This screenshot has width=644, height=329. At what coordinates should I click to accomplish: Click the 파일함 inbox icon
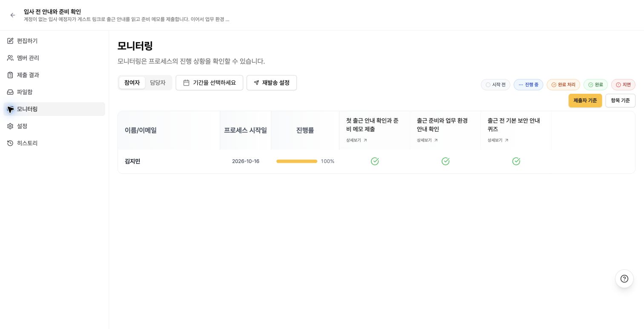point(10,92)
